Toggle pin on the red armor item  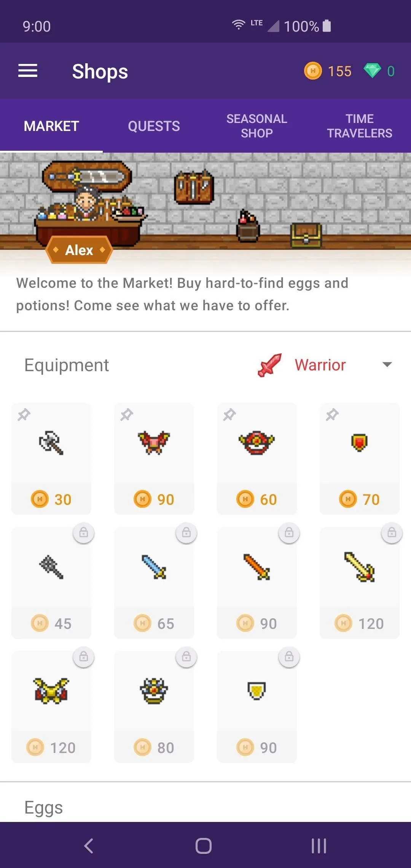127,415
